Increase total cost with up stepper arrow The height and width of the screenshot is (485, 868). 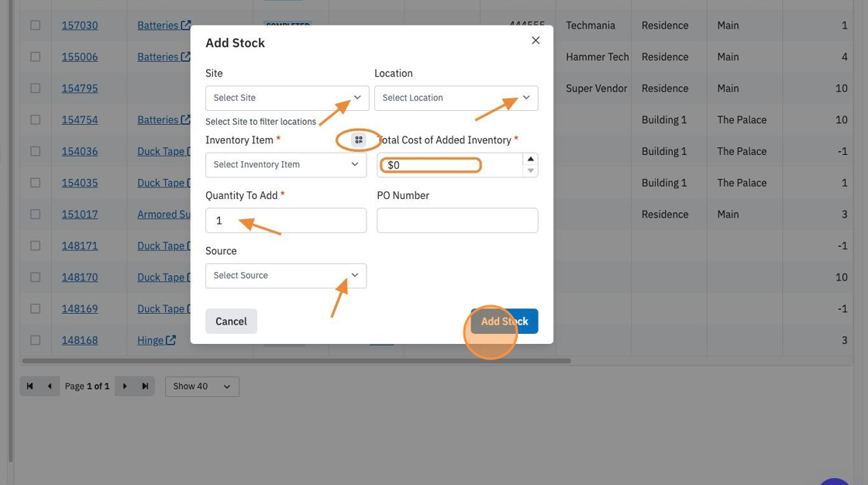pyautogui.click(x=530, y=159)
